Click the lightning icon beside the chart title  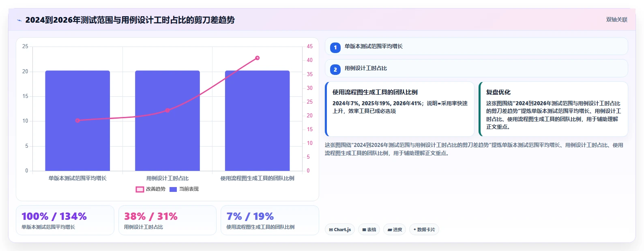(x=19, y=20)
